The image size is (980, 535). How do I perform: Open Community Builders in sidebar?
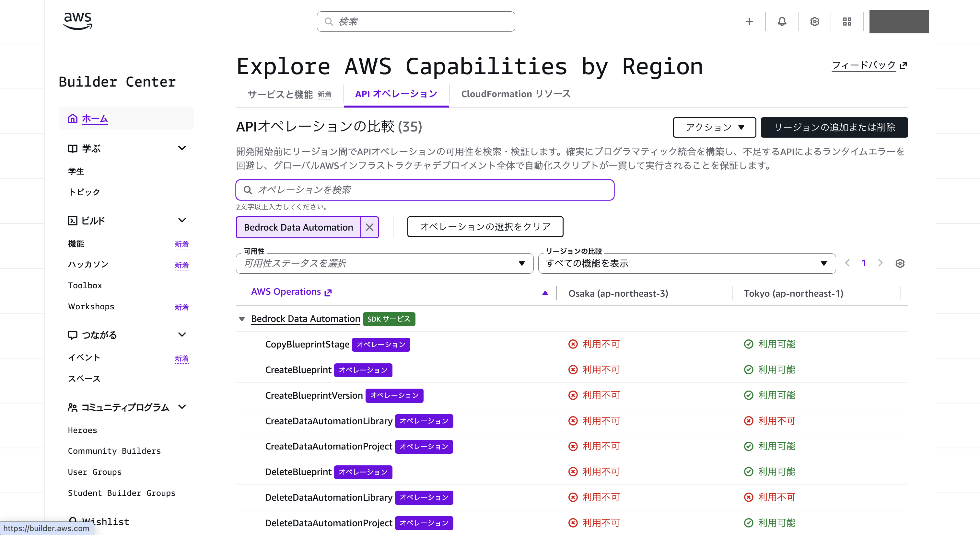[x=114, y=451]
